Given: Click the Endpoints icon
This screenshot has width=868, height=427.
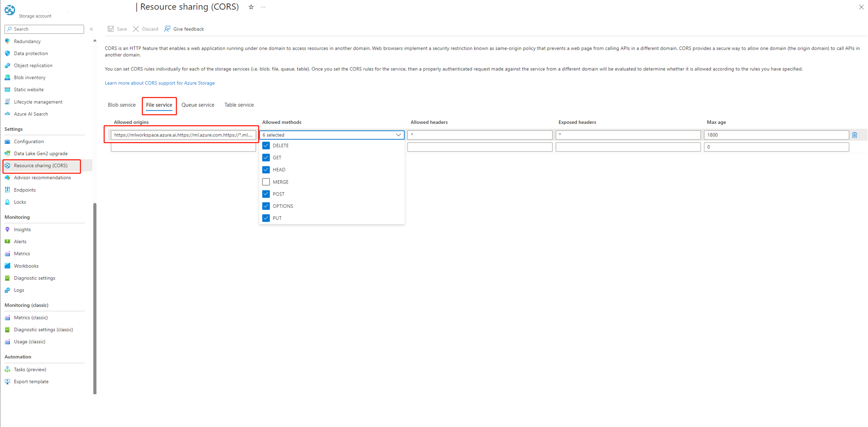Looking at the screenshot, I should click(7, 190).
